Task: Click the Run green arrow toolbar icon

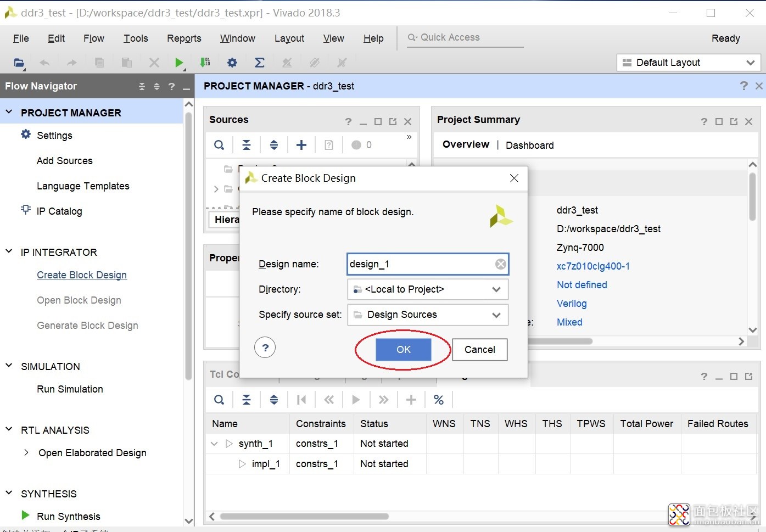Action: click(x=179, y=63)
